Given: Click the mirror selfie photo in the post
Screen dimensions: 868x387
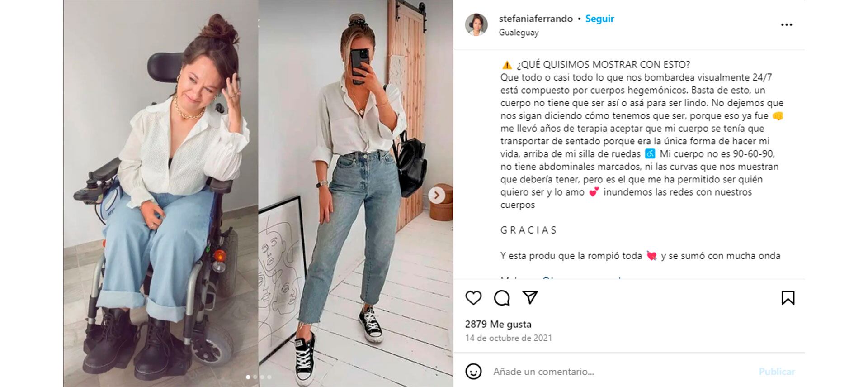Looking at the screenshot, I should click(x=356, y=193).
